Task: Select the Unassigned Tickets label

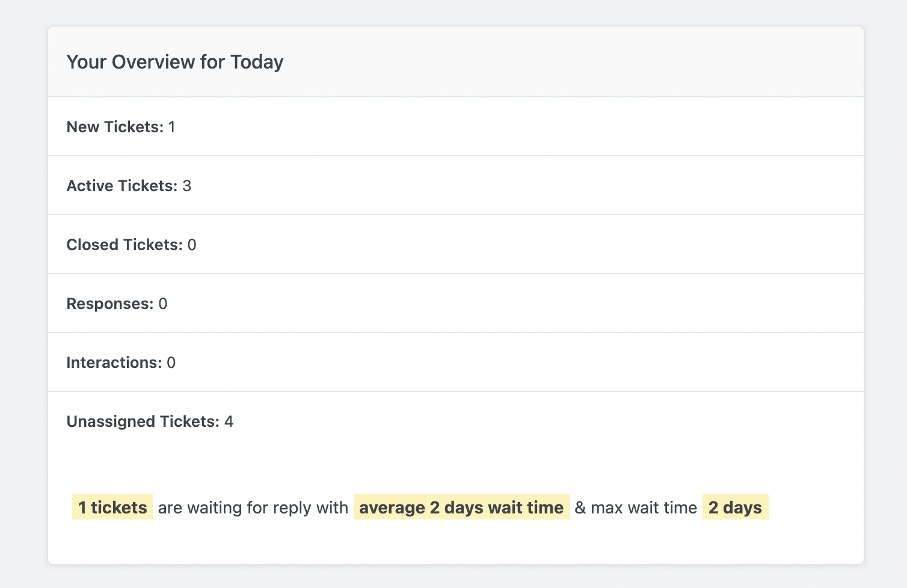Action: (143, 421)
